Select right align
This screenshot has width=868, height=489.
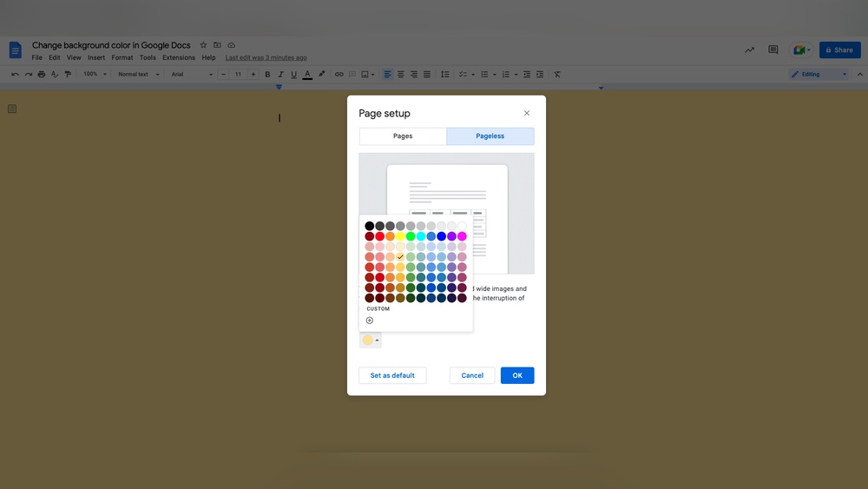tap(413, 74)
